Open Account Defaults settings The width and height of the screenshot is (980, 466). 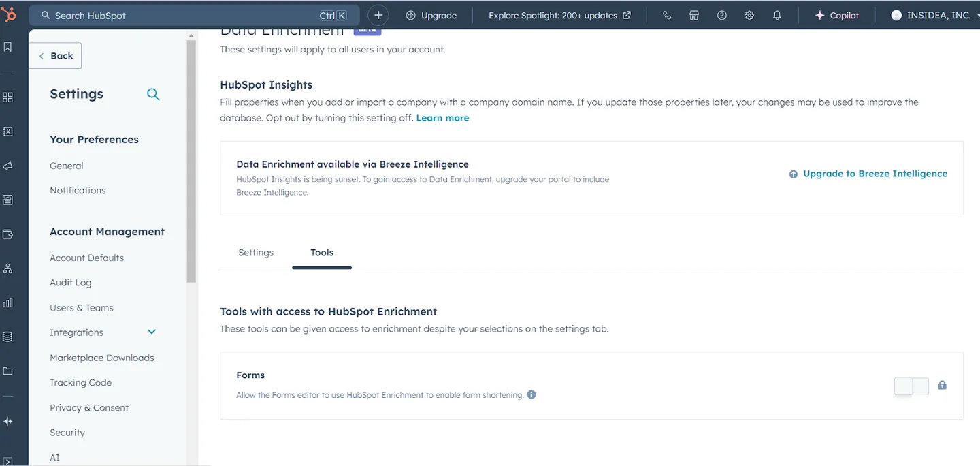tap(87, 258)
